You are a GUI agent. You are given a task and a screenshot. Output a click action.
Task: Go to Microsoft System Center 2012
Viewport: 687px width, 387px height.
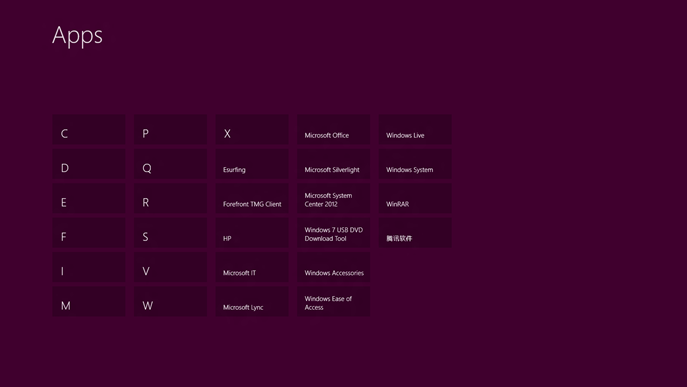(x=333, y=199)
